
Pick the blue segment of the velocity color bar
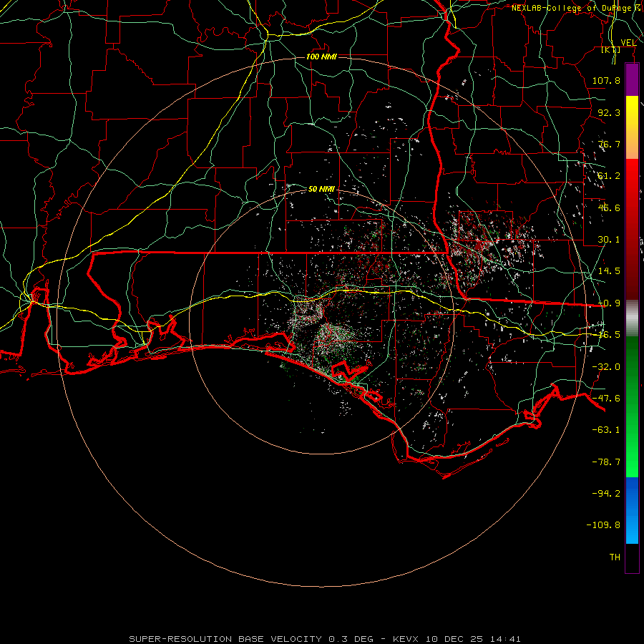click(x=632, y=510)
